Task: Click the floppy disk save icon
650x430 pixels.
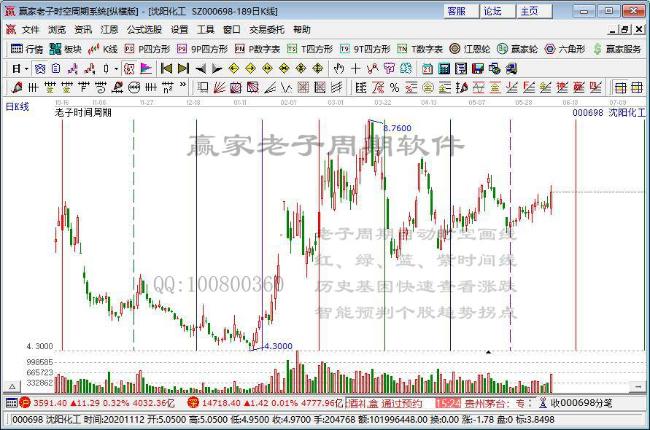Action: pyautogui.click(x=478, y=69)
